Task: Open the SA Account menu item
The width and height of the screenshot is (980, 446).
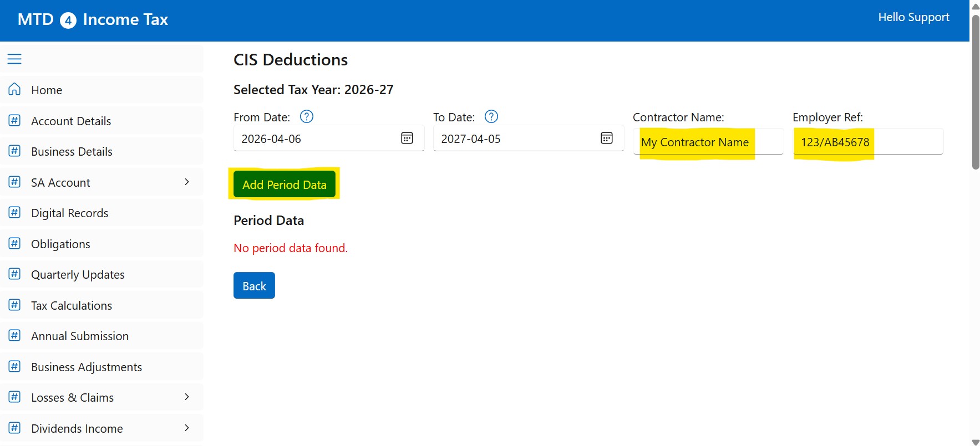Action: click(101, 182)
